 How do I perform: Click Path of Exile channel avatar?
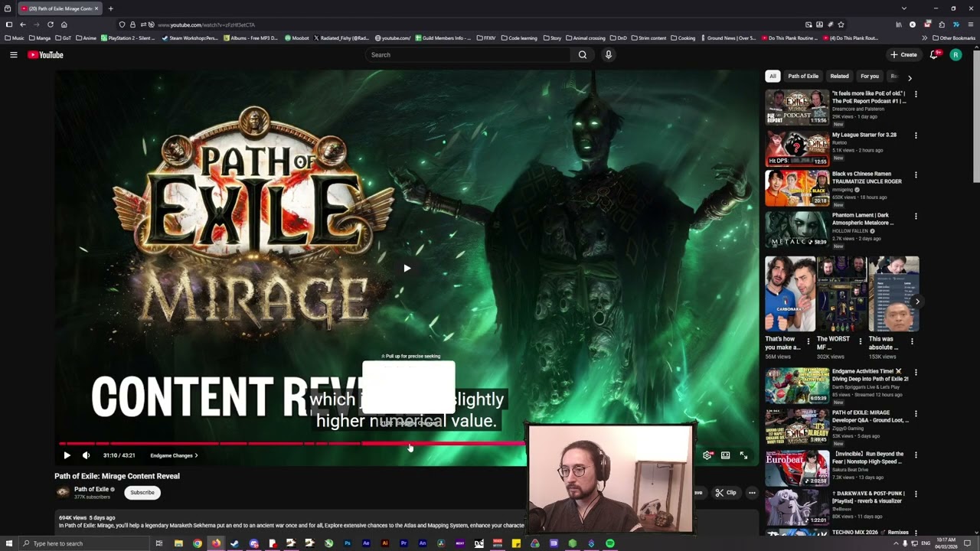tap(63, 492)
